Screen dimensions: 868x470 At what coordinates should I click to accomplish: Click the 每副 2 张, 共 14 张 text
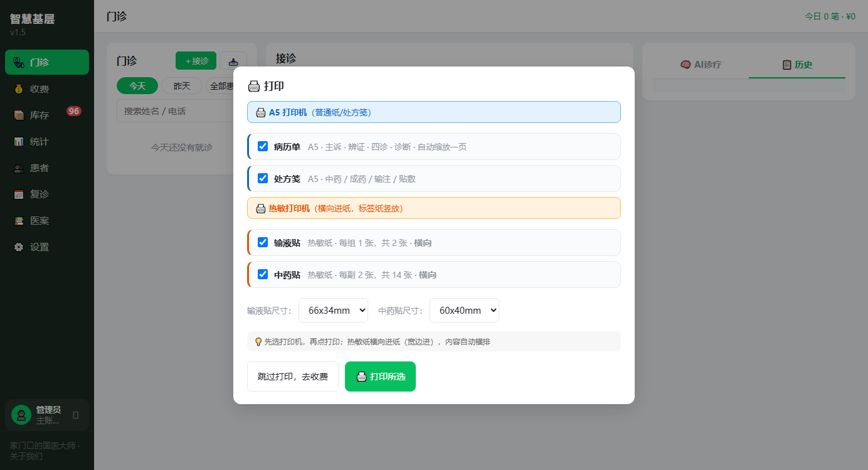tap(375, 275)
